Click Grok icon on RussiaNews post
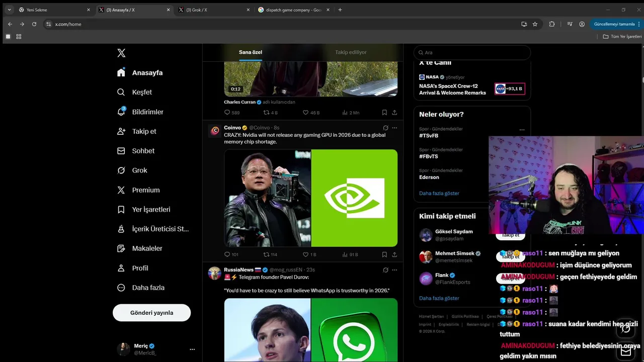The image size is (644, 362). (x=385, y=270)
